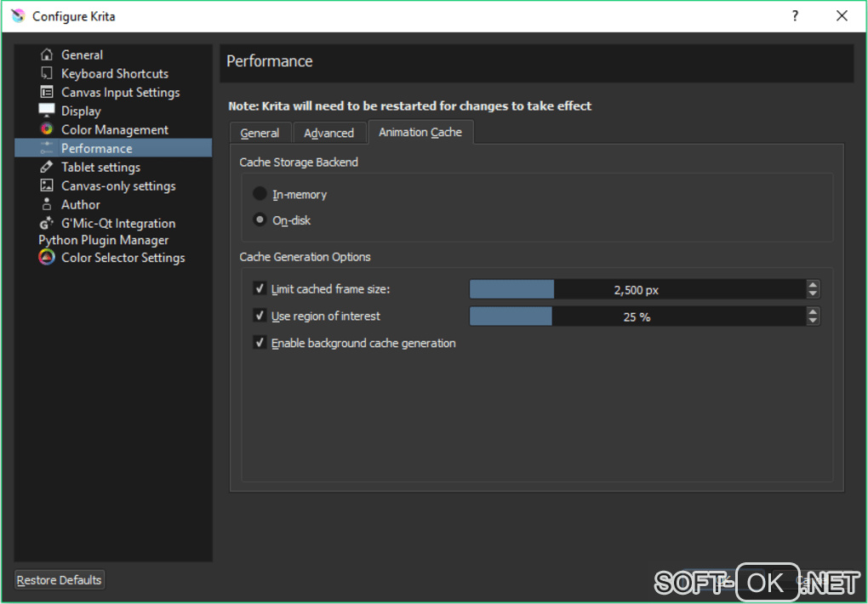
Task: Open Color Selector Settings page
Action: pos(123,258)
